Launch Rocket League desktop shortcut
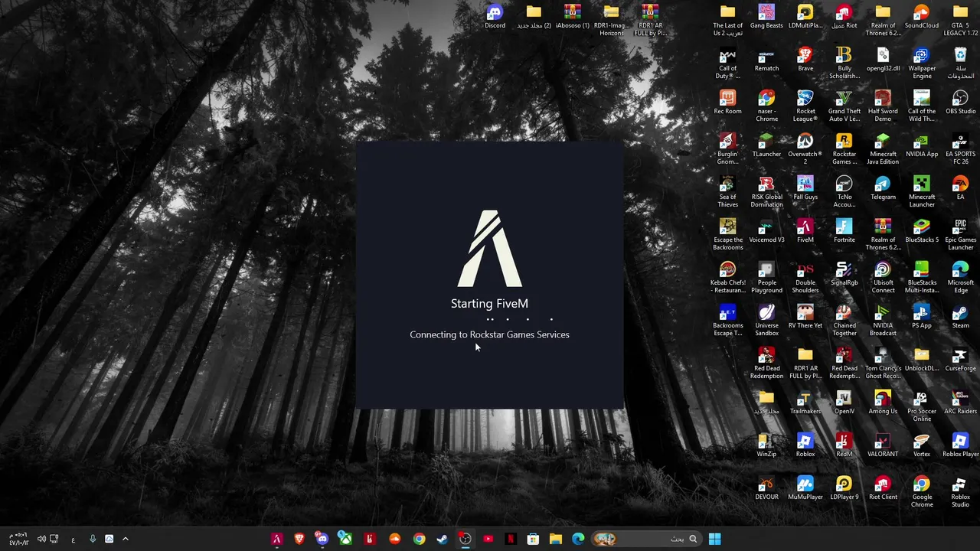Screen dimensions: 980x551 click(805, 106)
